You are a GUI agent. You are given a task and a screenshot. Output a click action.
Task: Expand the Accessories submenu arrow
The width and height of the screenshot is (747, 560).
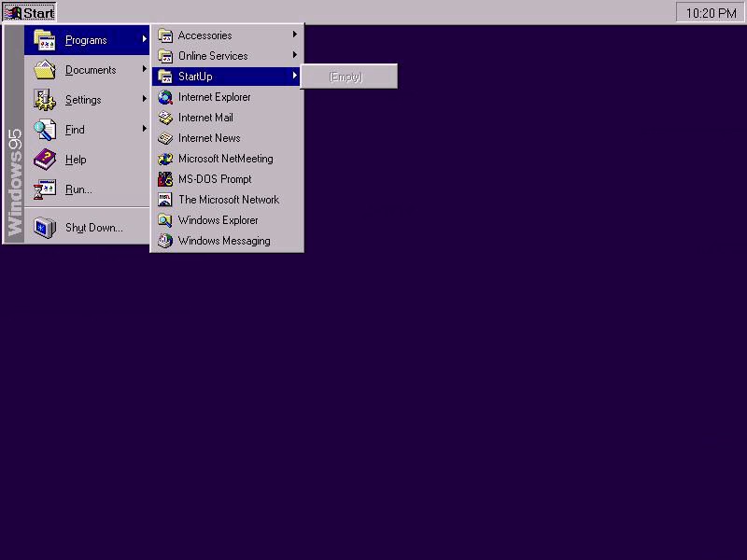295,35
